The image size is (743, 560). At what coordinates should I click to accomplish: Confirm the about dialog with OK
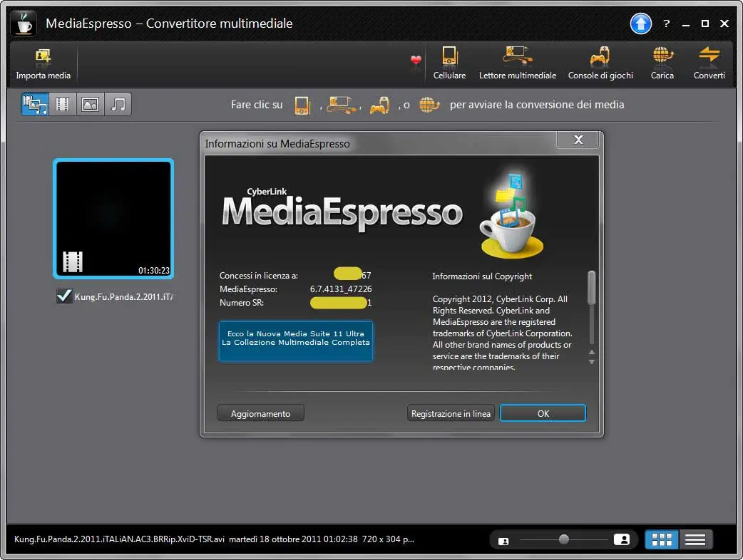[x=543, y=413]
